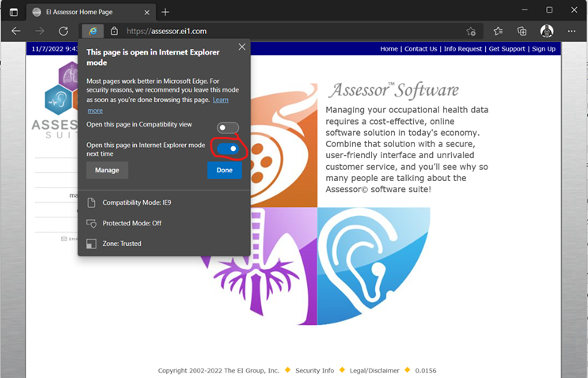The width and height of the screenshot is (588, 378).
Task: Select the EI Assessor Home Page tab
Action: point(90,12)
